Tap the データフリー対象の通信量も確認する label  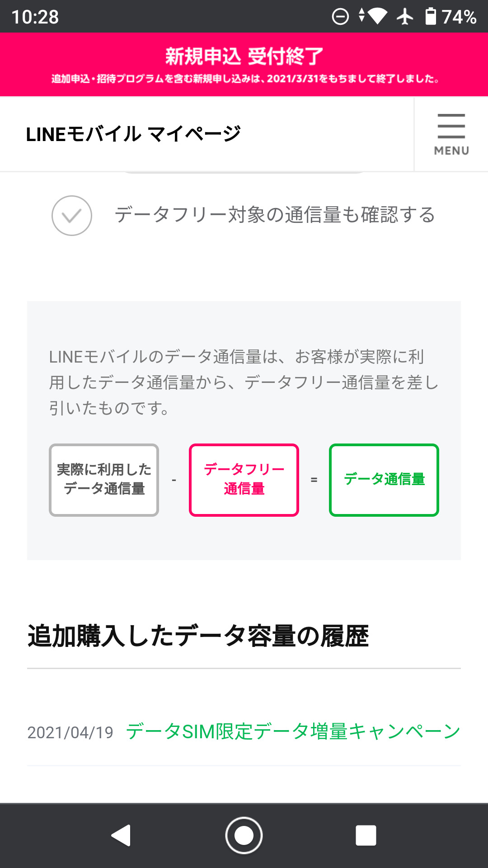tap(275, 215)
